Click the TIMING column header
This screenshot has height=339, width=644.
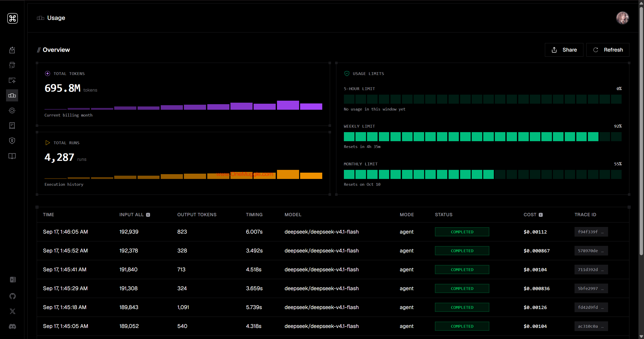(254, 215)
